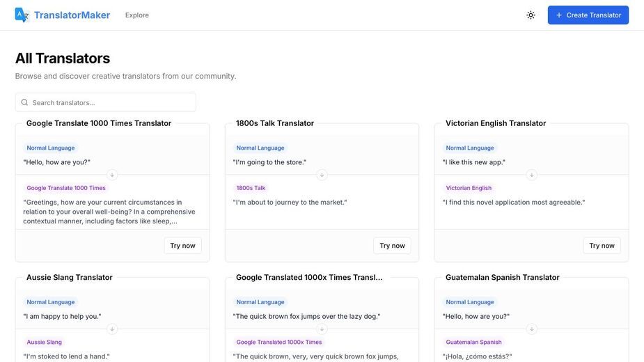Toggle the light/dark theme sun icon
This screenshot has width=644, height=362.
[531, 15]
